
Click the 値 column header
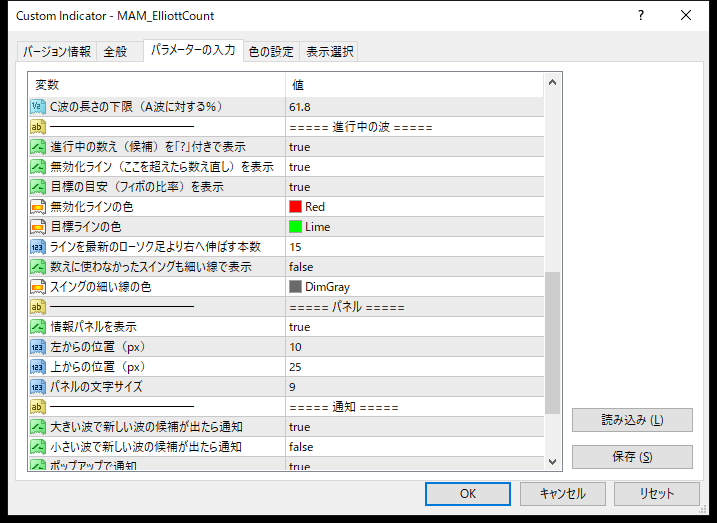click(x=415, y=85)
